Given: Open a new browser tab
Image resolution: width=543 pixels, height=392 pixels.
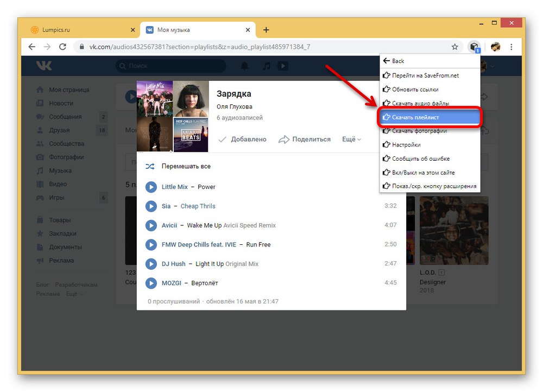Looking at the screenshot, I should point(266,30).
